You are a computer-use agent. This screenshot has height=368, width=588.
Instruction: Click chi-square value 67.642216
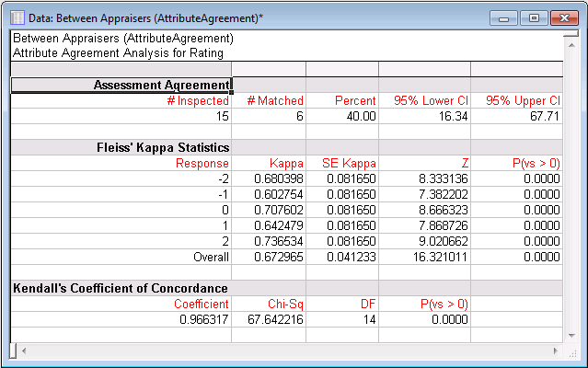tap(269, 319)
